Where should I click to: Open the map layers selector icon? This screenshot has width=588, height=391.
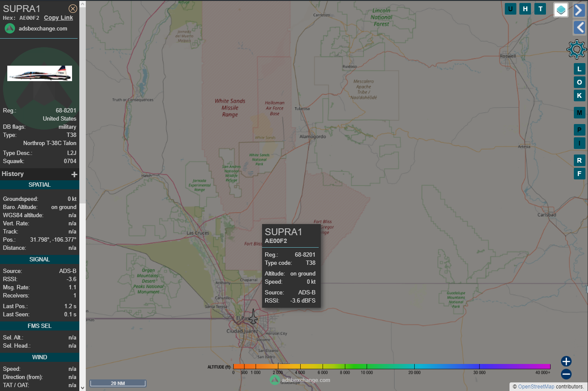561,9
